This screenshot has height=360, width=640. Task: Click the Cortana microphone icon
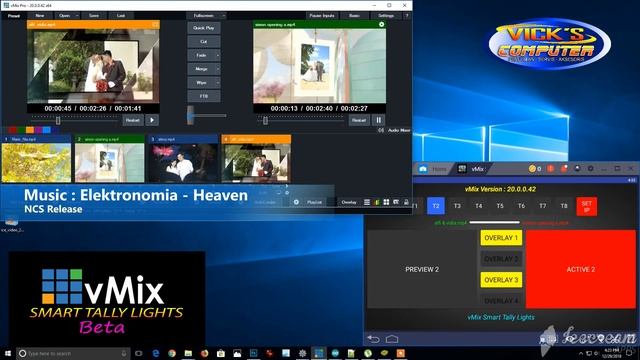click(x=124, y=353)
